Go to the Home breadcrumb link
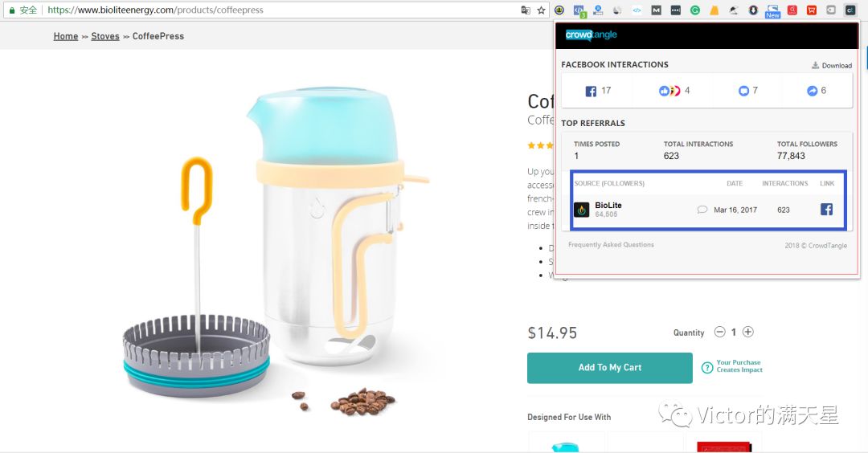 coord(66,36)
